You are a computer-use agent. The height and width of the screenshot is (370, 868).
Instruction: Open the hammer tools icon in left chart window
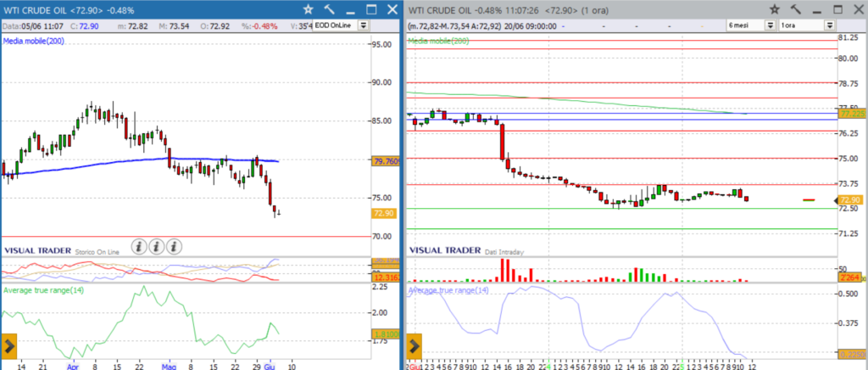click(330, 9)
